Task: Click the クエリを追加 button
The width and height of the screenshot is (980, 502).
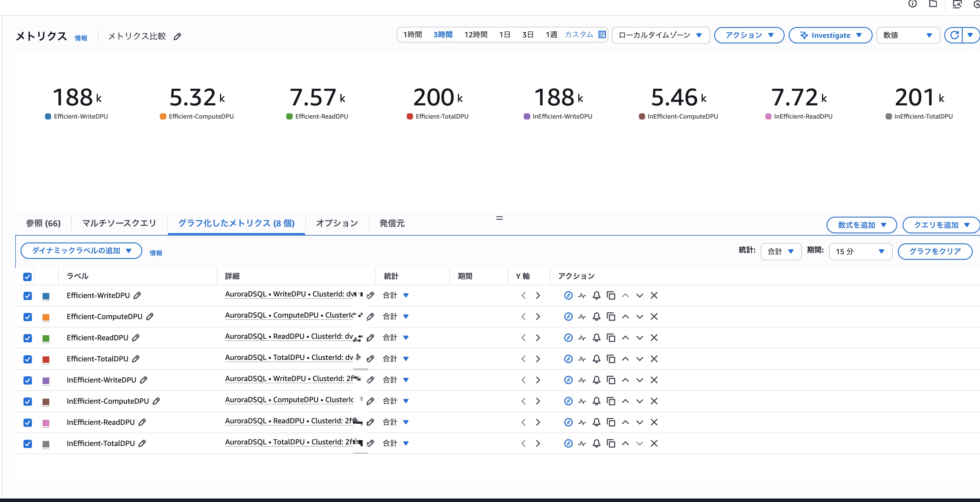Action: 940,225
